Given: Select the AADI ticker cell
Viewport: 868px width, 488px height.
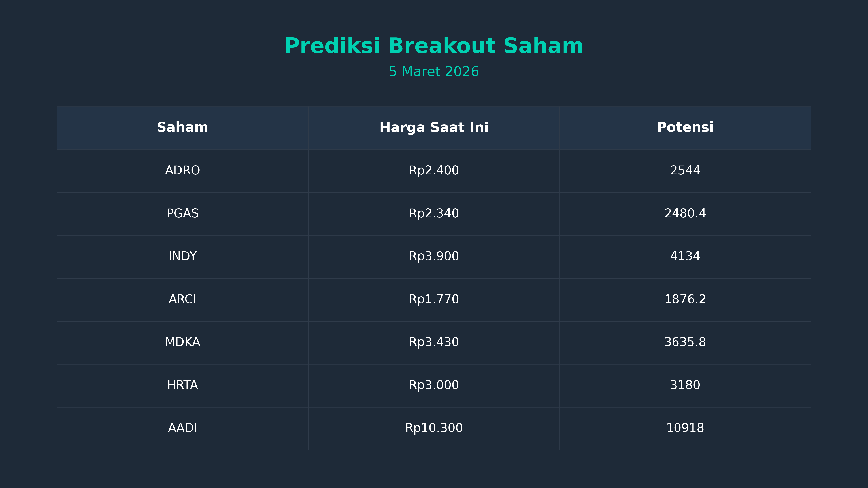Looking at the screenshot, I should pos(182,428).
